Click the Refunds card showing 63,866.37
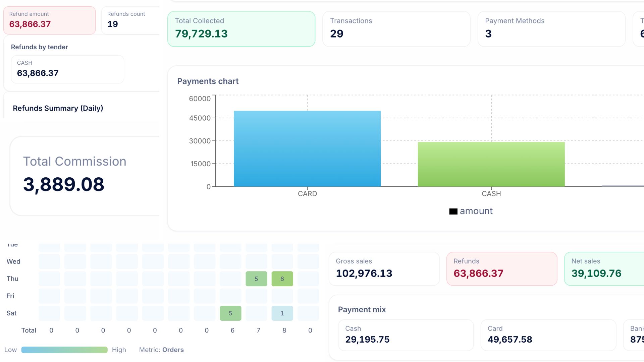Viewport: 644px width, 362px height. point(502,268)
